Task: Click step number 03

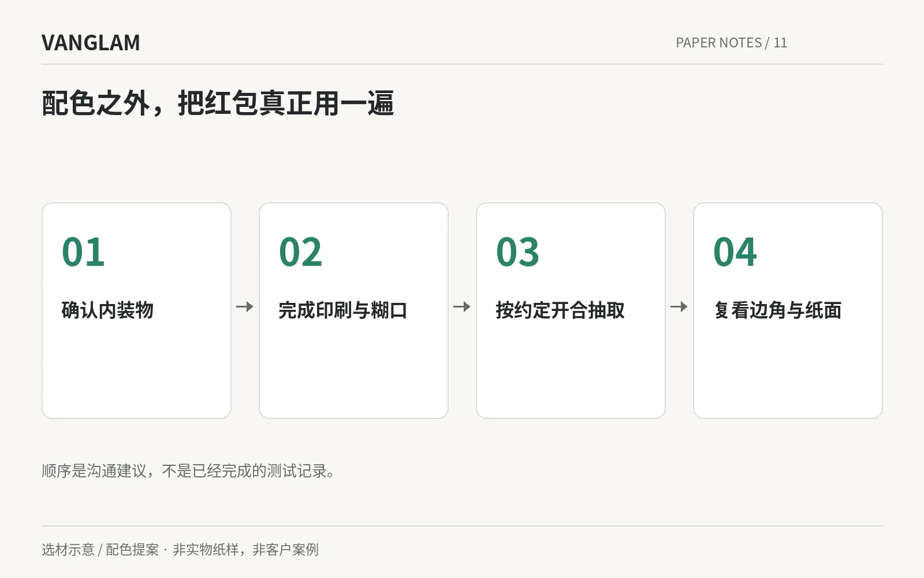Action: click(517, 252)
